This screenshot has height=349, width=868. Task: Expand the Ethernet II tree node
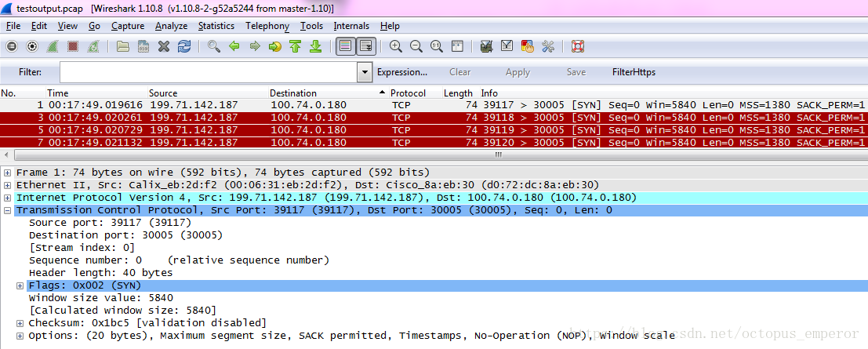pos(8,186)
